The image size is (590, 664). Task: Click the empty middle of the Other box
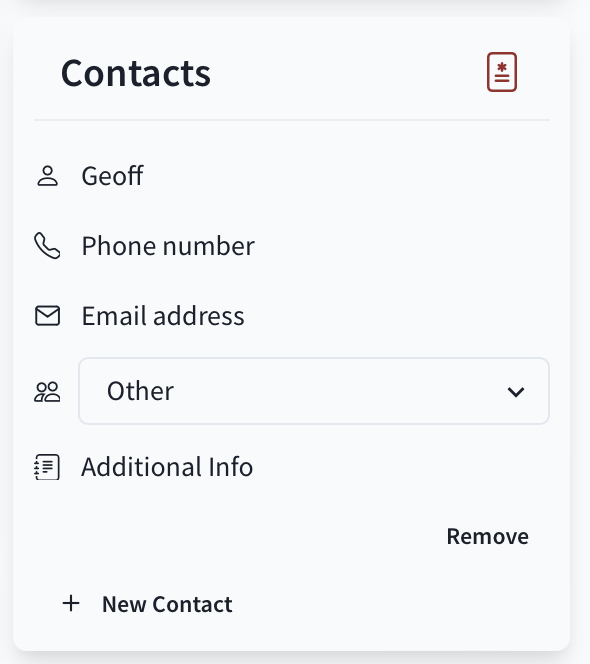(339, 391)
